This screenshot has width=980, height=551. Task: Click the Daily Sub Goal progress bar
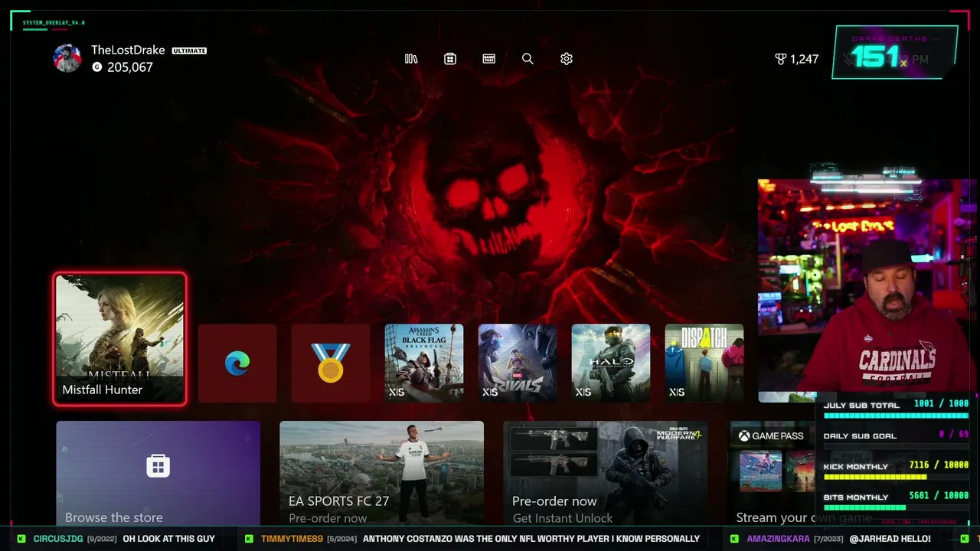[x=895, y=446]
